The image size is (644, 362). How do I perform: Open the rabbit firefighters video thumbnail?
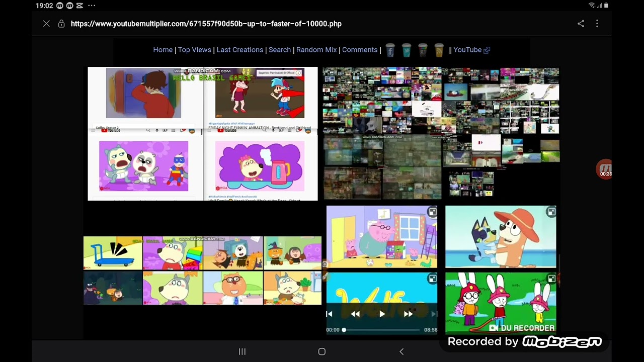click(501, 303)
